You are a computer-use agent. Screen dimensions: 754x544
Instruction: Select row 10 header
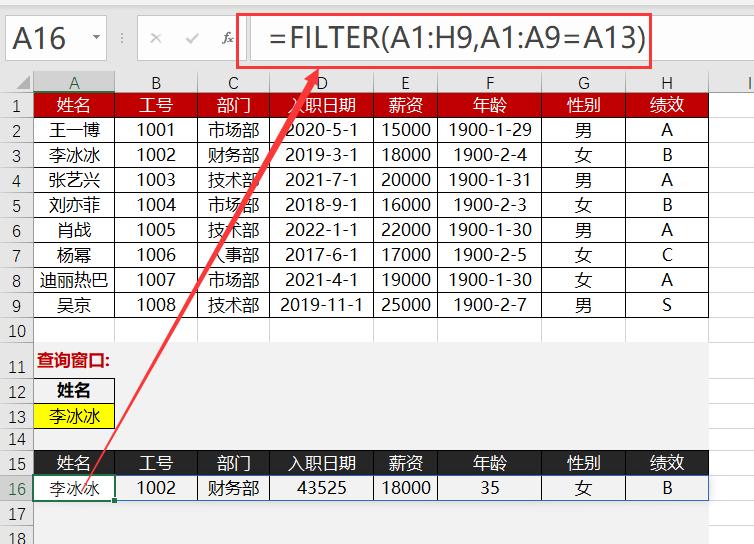(16, 330)
